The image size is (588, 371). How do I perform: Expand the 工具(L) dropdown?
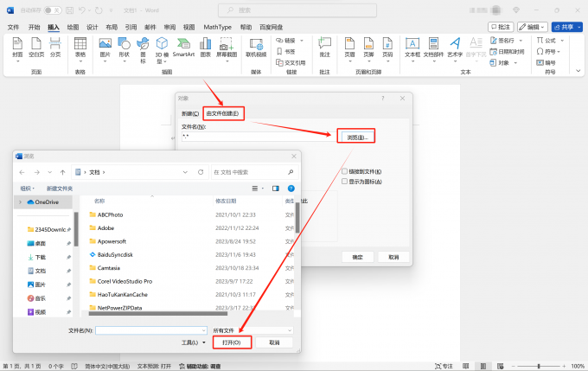pos(191,342)
